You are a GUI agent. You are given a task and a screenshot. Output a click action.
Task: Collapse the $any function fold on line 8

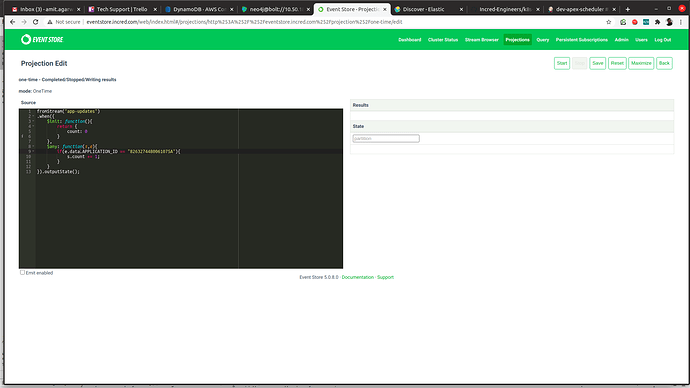pyautogui.click(x=33, y=146)
